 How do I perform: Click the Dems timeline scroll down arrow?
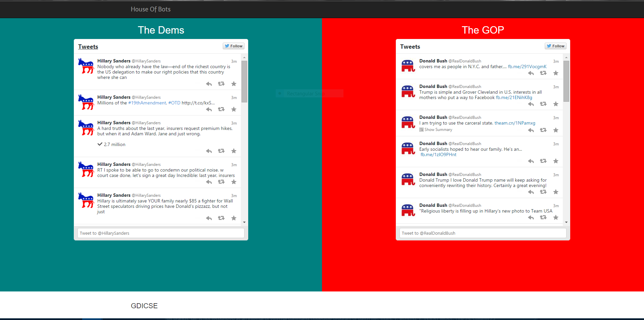point(245,222)
